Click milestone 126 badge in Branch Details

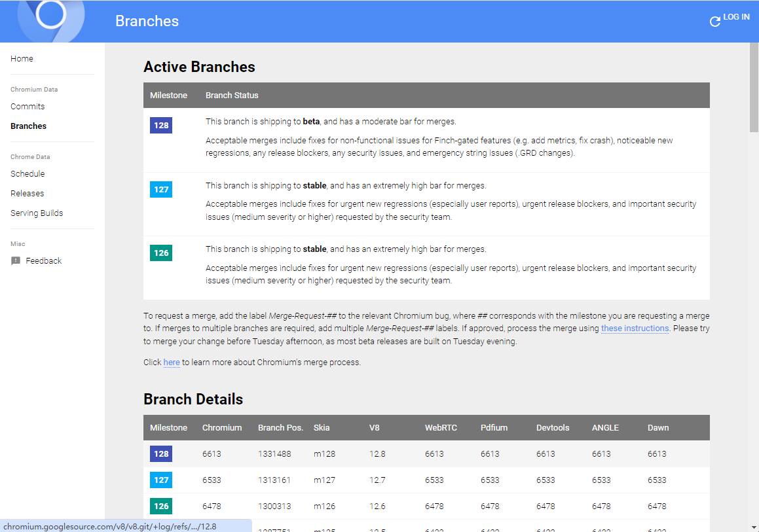161,506
